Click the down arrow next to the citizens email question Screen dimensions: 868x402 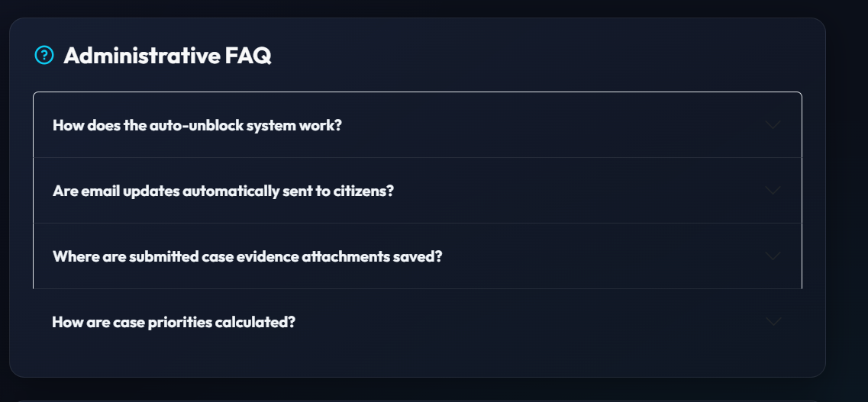[773, 190]
